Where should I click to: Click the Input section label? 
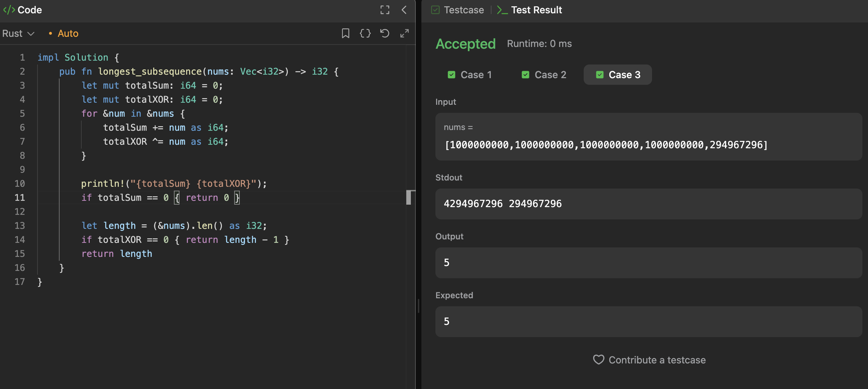[446, 102]
